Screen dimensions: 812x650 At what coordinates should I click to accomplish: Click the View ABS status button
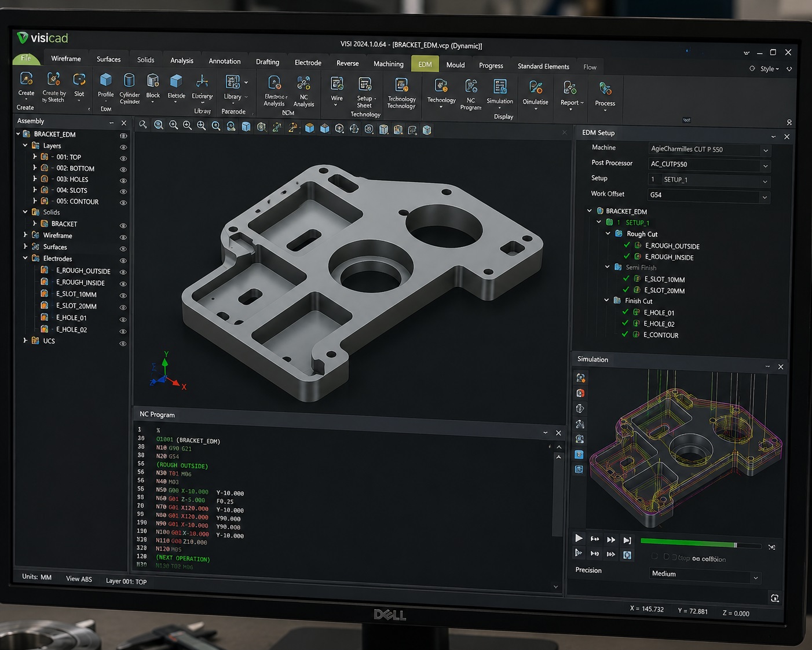pyautogui.click(x=79, y=579)
